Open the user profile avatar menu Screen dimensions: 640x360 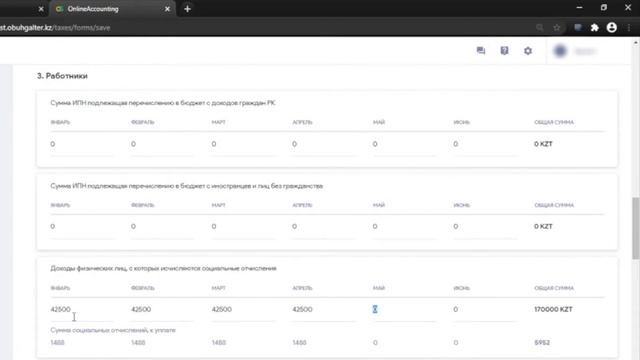click(x=560, y=51)
